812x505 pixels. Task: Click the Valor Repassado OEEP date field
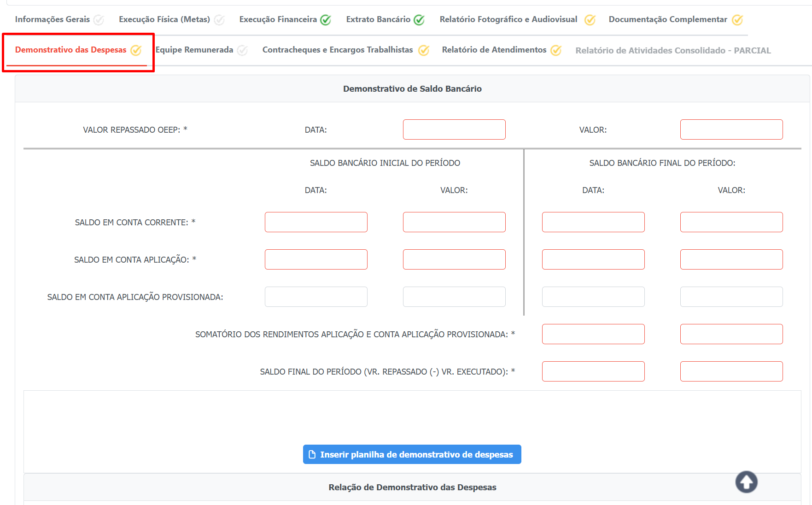[454, 129]
